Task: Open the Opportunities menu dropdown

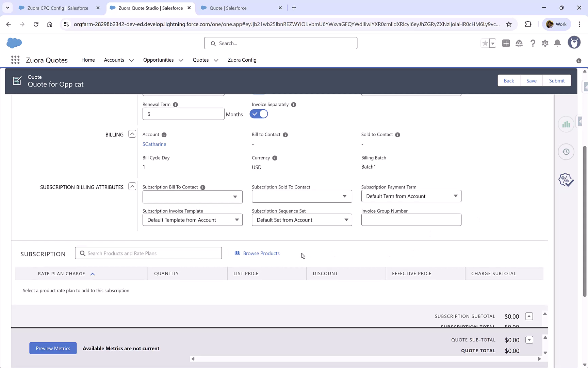Action: (x=180, y=60)
